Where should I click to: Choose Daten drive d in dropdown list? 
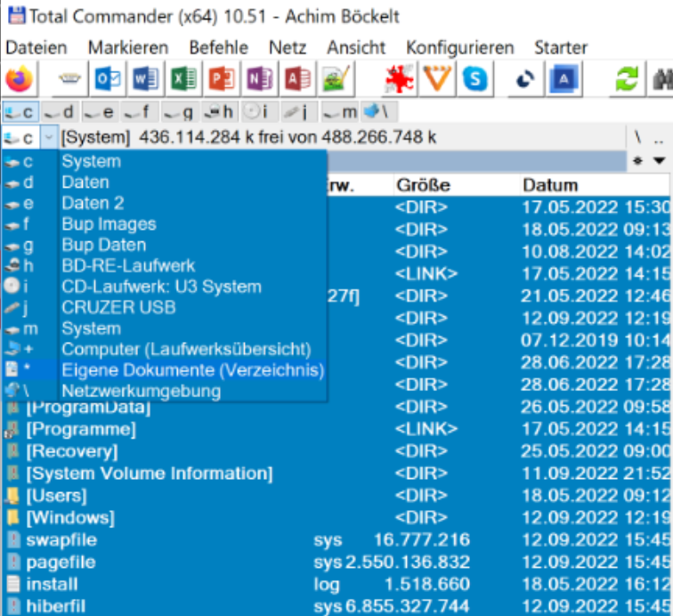(164, 182)
